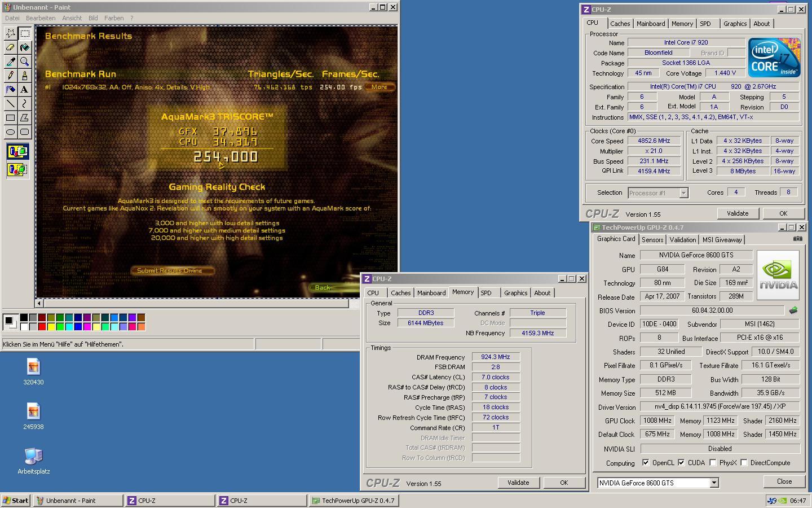Open Graphics tab in the memory CPU-Z window
This screenshot has height=508, width=812.
[515, 293]
